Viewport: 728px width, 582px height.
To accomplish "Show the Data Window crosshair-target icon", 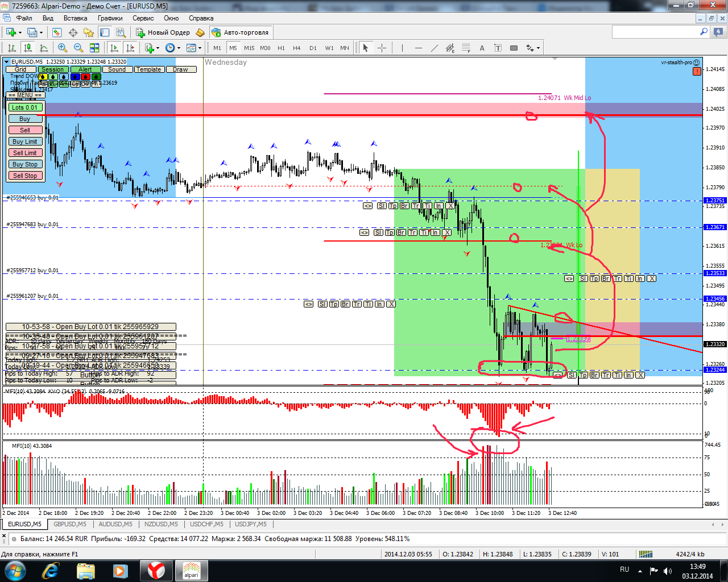I will click(x=73, y=32).
